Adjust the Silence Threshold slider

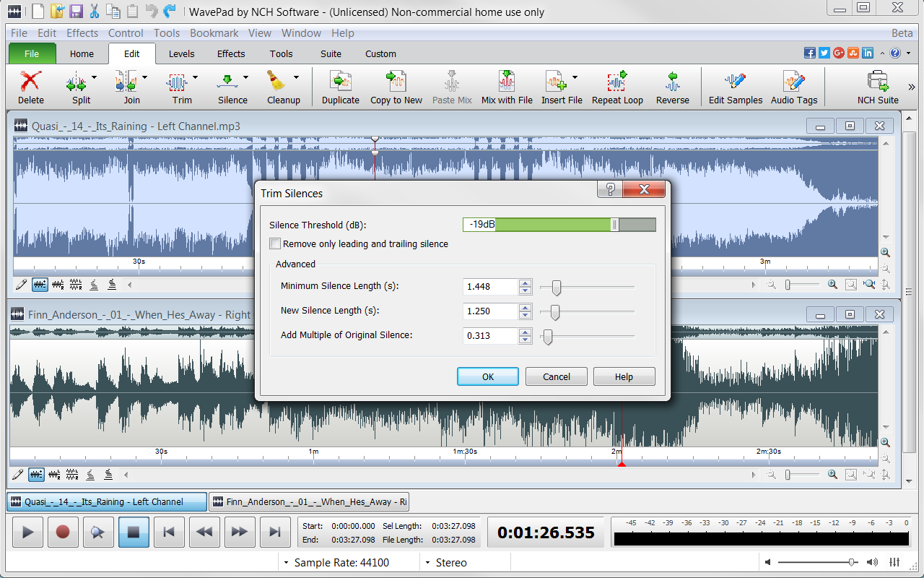click(615, 224)
